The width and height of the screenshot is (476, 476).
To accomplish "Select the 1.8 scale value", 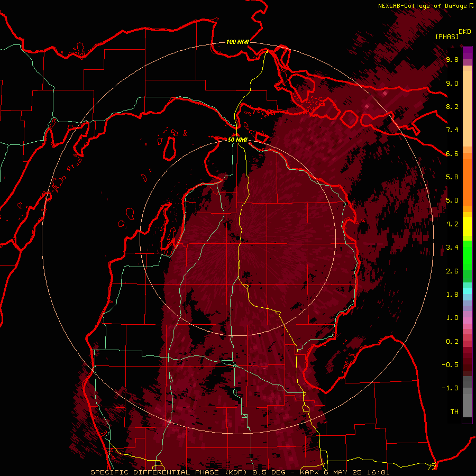I will tap(452, 295).
